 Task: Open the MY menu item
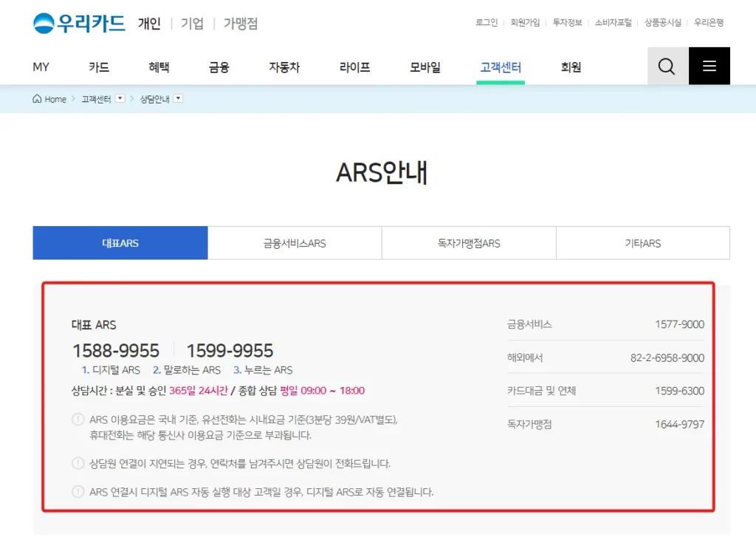click(x=41, y=67)
